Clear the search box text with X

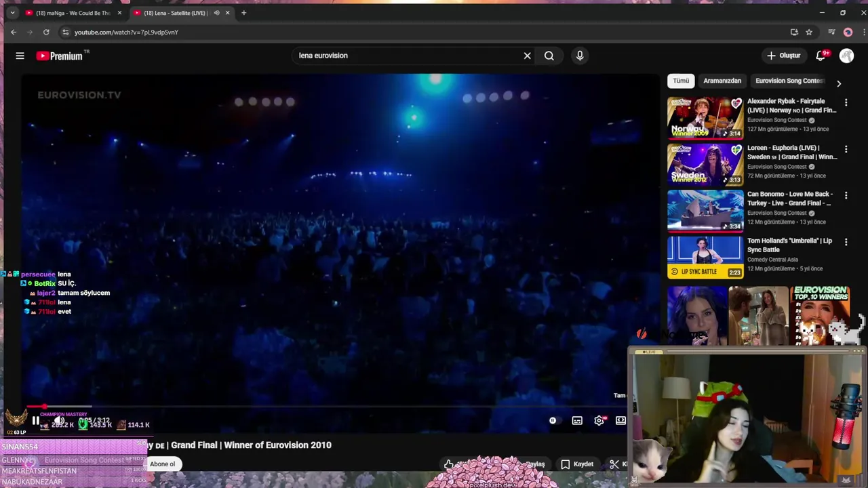[x=527, y=56]
